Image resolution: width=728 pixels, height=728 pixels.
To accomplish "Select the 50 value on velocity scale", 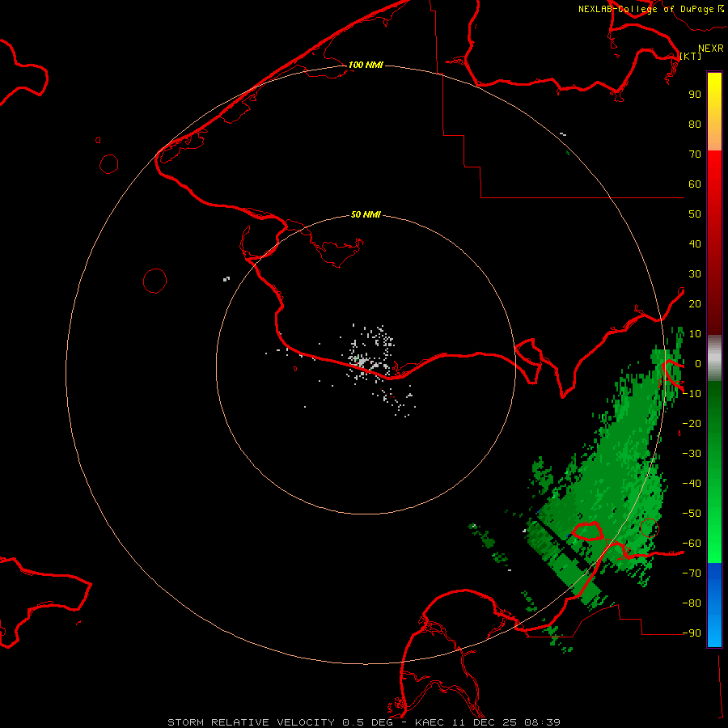I will coord(695,214).
